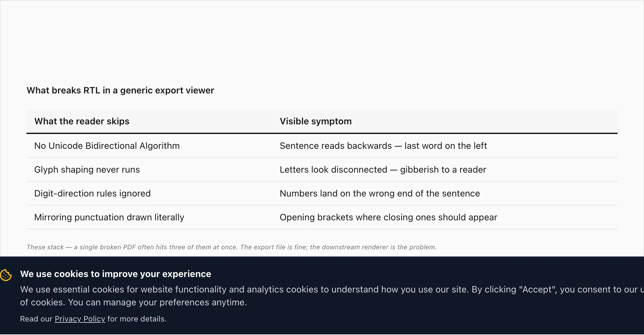Click the 'gibberish to a reader' phrase

point(443,169)
